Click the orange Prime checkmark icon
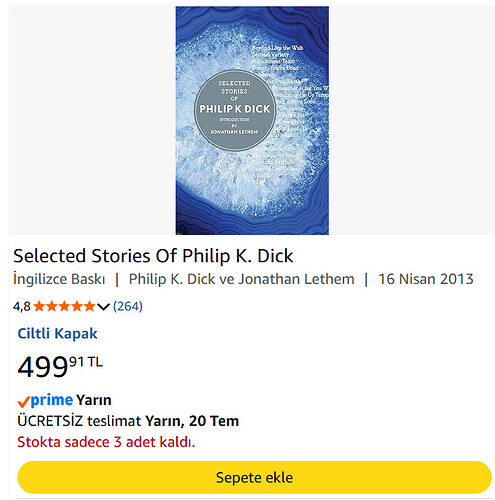Screen dimensions: 495x500 [23, 401]
